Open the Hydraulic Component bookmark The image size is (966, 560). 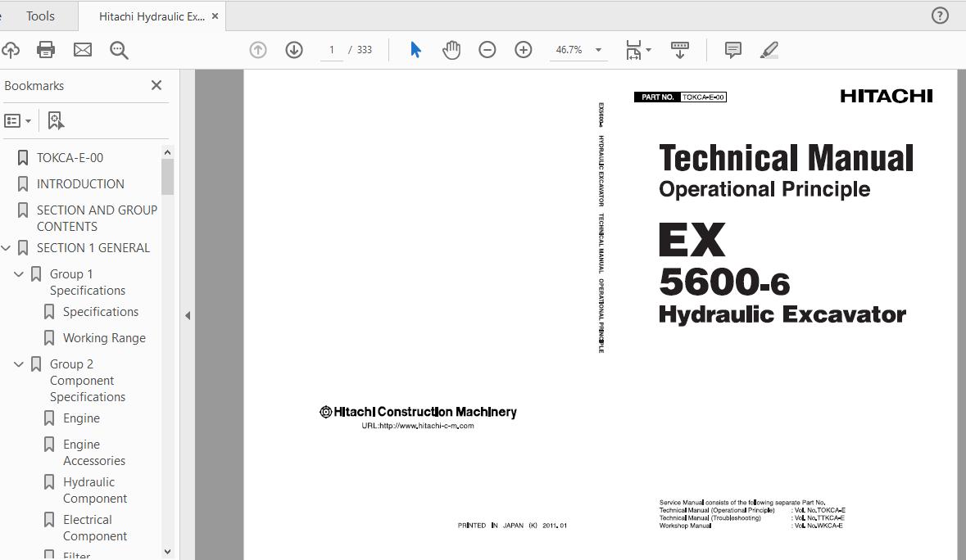pyautogui.click(x=95, y=490)
